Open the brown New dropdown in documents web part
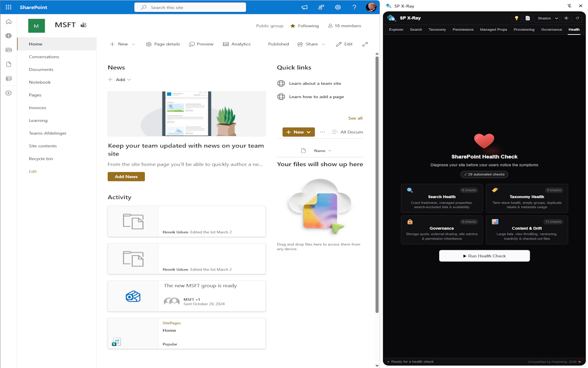 299,132
